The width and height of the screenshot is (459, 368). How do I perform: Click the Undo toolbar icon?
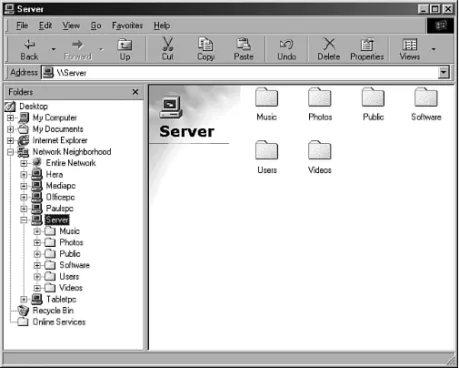(x=287, y=44)
